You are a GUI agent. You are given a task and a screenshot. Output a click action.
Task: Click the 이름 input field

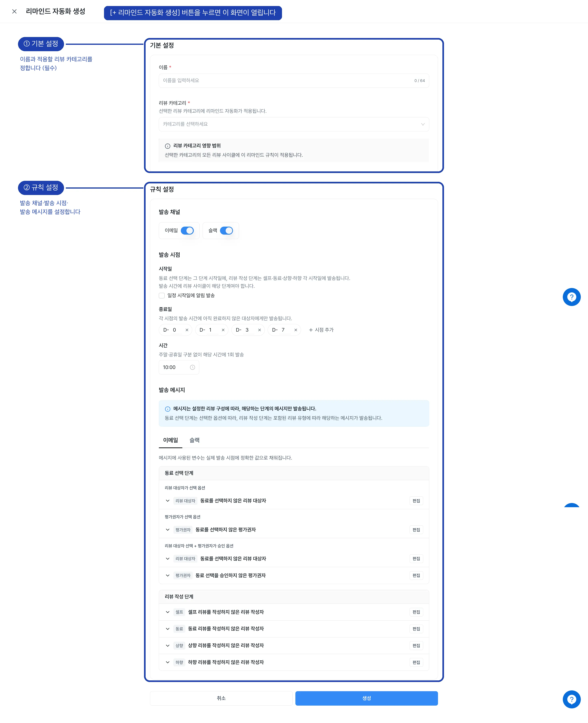(x=294, y=81)
